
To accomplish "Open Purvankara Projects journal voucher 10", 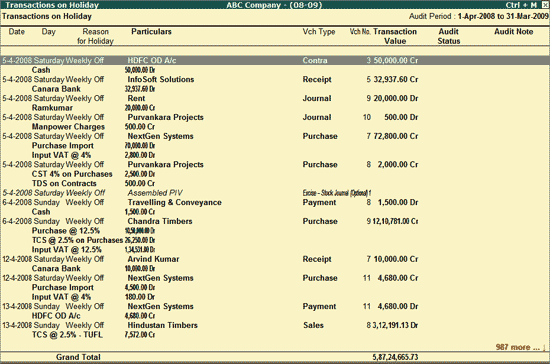I will tap(275, 117).
